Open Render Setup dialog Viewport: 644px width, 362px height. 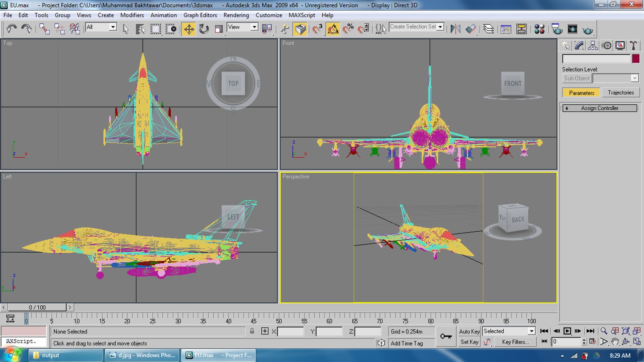(x=557, y=29)
